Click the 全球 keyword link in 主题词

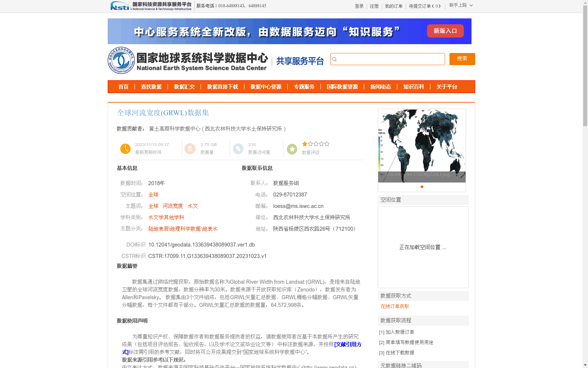(x=153, y=206)
